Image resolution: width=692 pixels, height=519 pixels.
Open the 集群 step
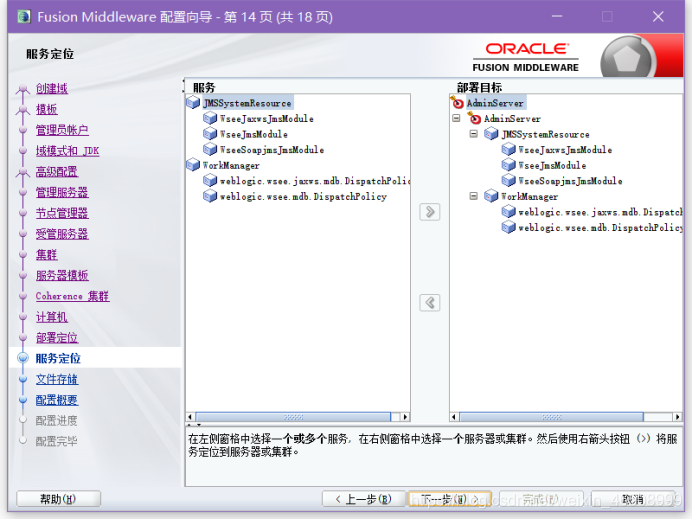pyautogui.click(x=46, y=255)
